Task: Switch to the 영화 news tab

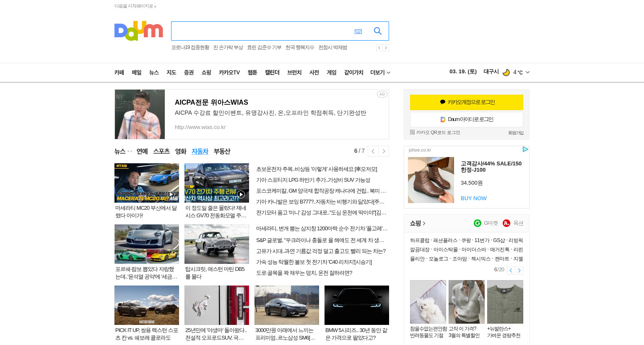Action: point(181,151)
